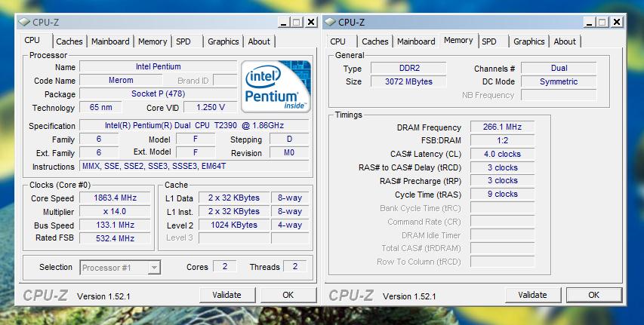Screen dimensions: 644x325
Task: Click the Stepping 'D' value
Action: (x=290, y=139)
